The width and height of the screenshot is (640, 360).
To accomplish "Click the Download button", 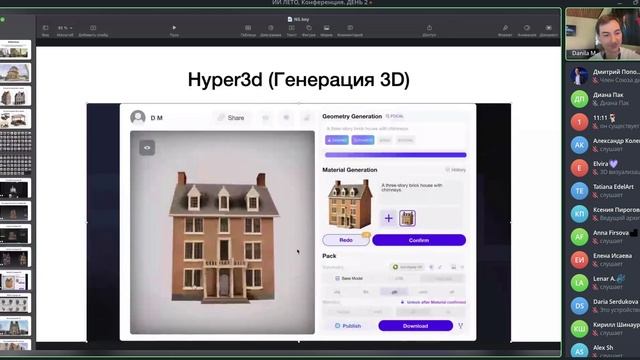I will pyautogui.click(x=416, y=326).
